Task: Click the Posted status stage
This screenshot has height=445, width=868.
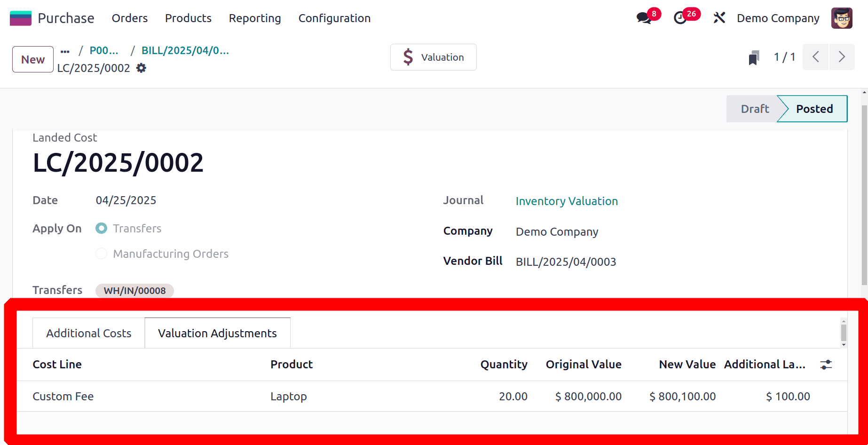Action: [x=814, y=109]
